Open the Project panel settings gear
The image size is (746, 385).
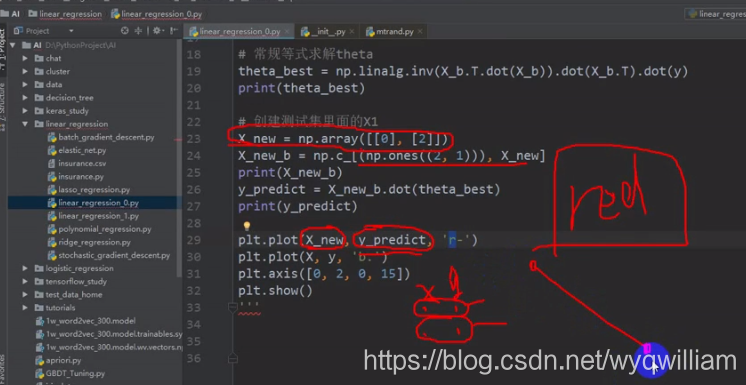pyautogui.click(x=157, y=31)
